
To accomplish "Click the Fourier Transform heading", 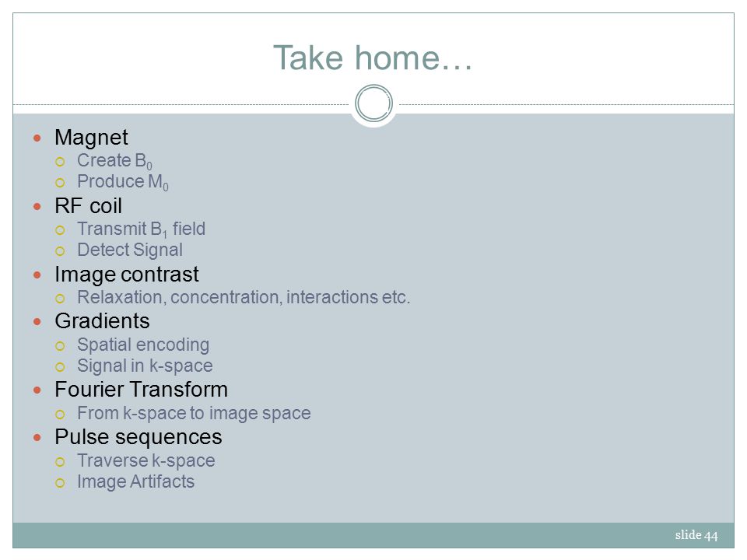I will pyautogui.click(x=141, y=390).
